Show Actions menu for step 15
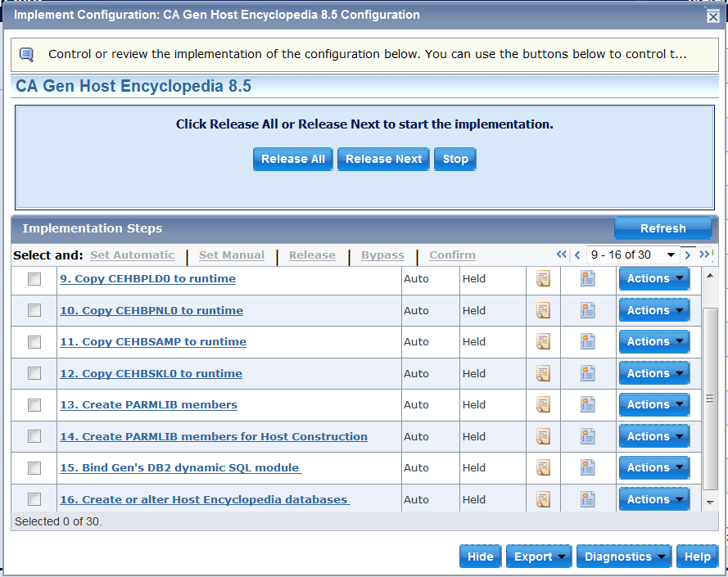This screenshot has height=577, width=728. (654, 467)
